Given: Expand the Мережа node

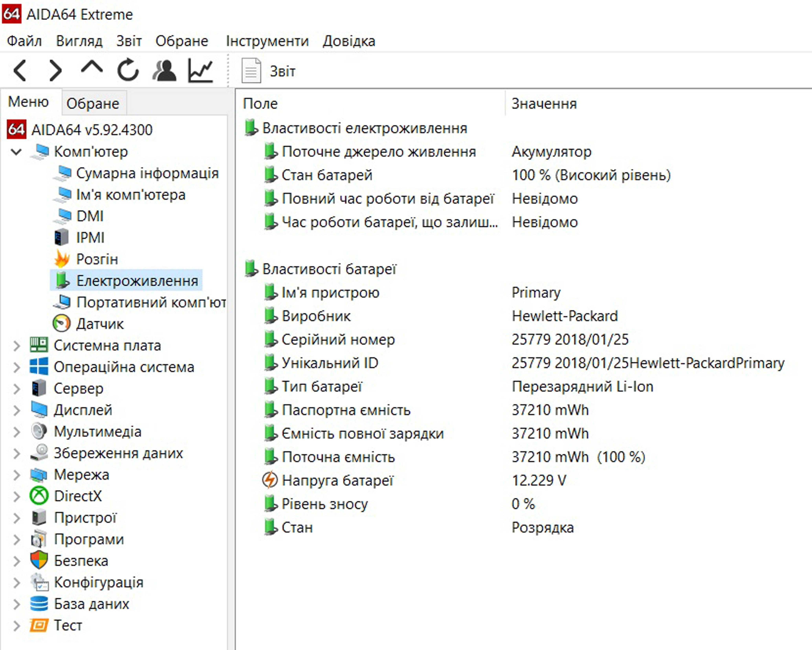Looking at the screenshot, I should [16, 475].
